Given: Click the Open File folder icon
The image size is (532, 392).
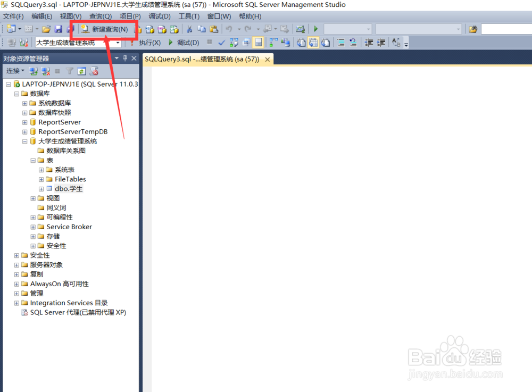Looking at the screenshot, I should [x=46, y=29].
